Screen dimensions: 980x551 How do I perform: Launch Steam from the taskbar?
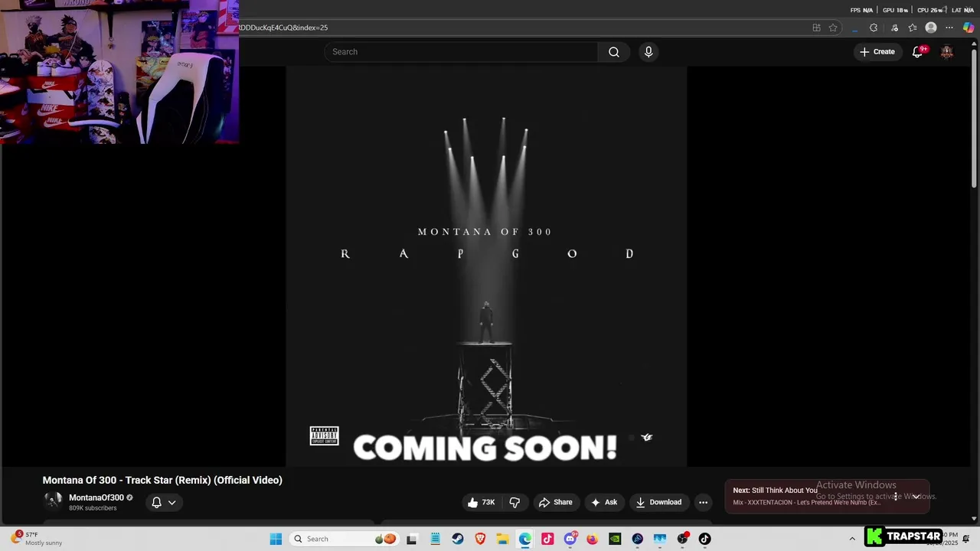pyautogui.click(x=457, y=539)
